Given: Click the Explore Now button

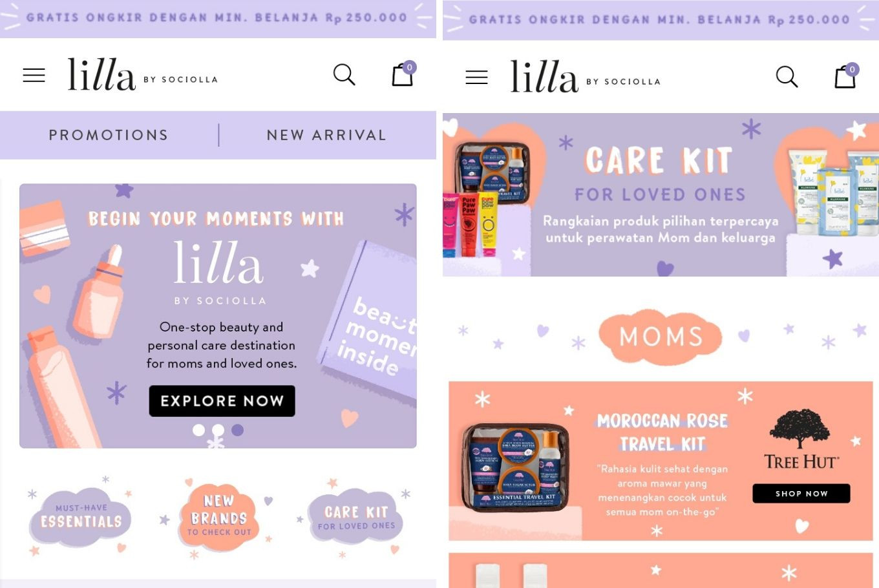Looking at the screenshot, I should [222, 401].
